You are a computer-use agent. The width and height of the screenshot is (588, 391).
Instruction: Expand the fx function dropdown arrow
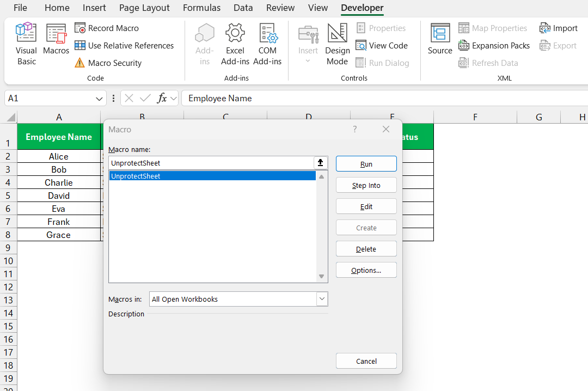(x=173, y=99)
